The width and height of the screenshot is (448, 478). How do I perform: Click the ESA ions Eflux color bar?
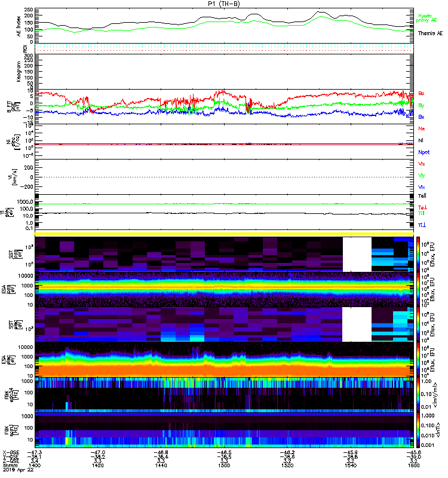418,290
